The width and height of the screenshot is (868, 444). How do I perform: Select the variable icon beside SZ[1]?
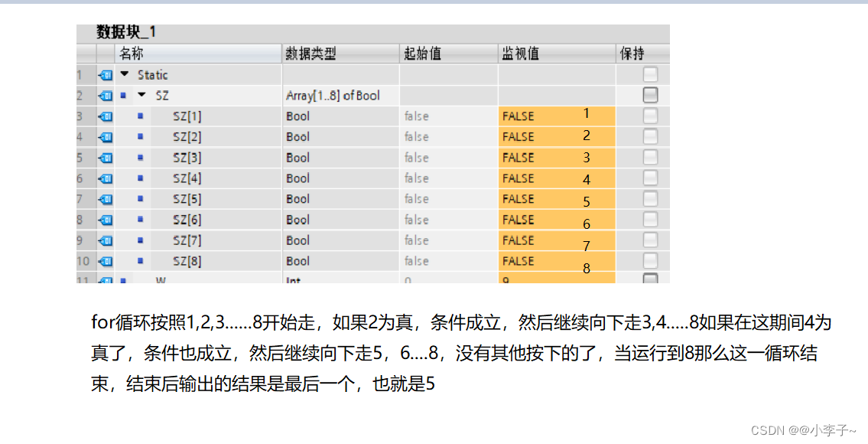pyautogui.click(x=105, y=116)
